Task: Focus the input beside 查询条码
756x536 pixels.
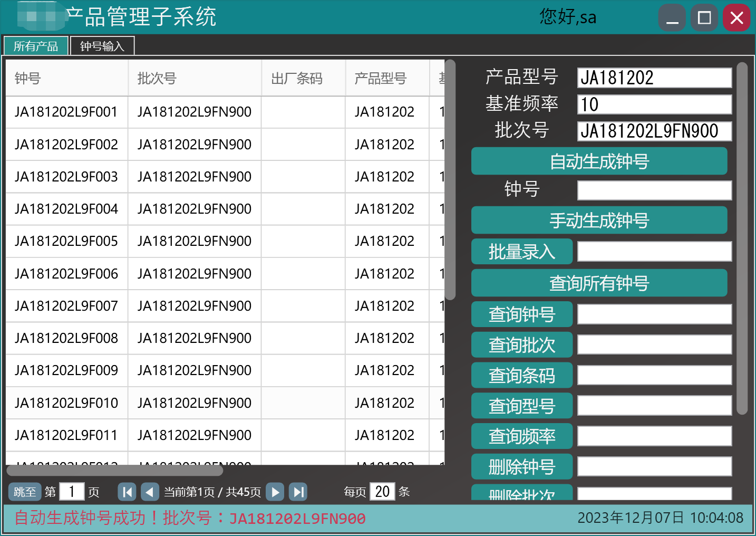Action: click(x=655, y=376)
